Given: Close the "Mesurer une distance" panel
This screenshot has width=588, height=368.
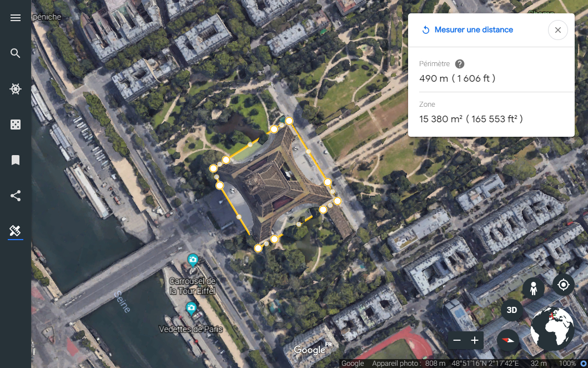Looking at the screenshot, I should (x=557, y=30).
